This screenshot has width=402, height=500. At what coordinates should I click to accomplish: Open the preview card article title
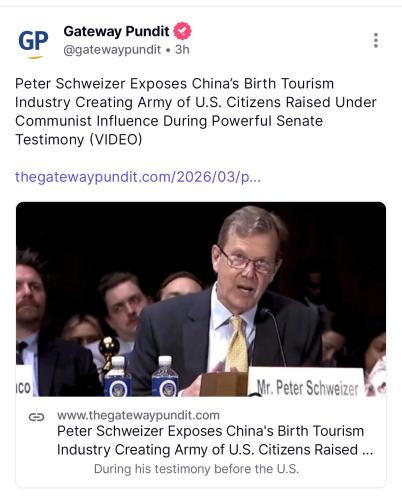pyautogui.click(x=215, y=440)
